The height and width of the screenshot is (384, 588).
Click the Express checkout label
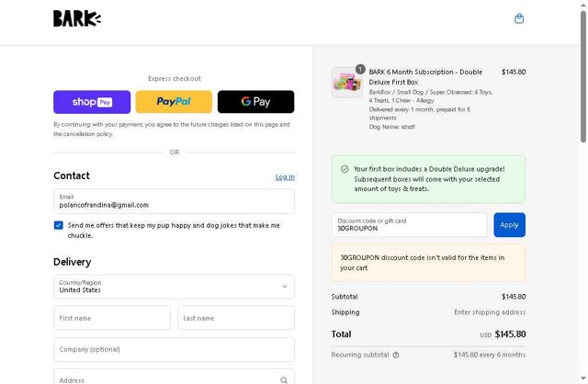point(175,78)
